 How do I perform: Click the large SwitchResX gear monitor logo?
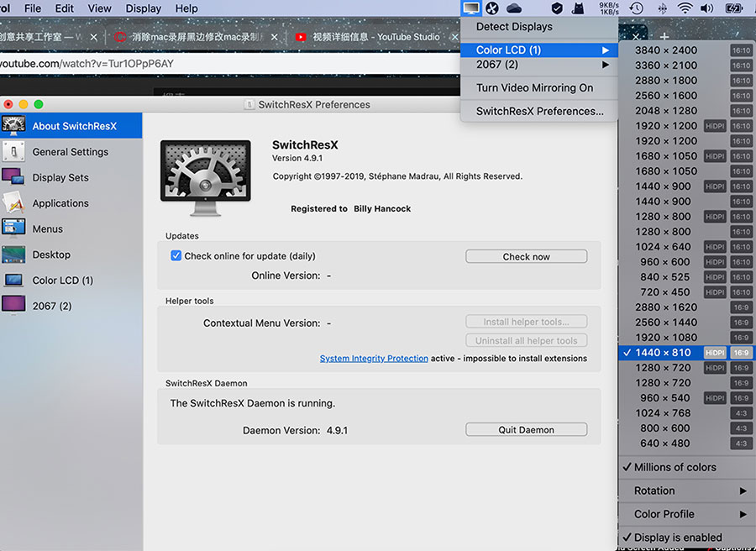(x=206, y=177)
